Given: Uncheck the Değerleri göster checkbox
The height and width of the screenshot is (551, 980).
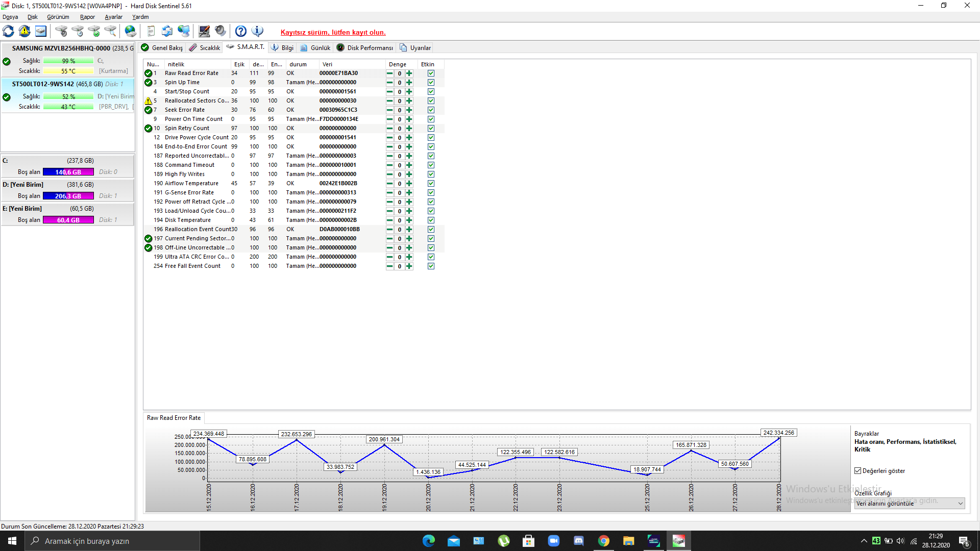Looking at the screenshot, I should pos(858,471).
